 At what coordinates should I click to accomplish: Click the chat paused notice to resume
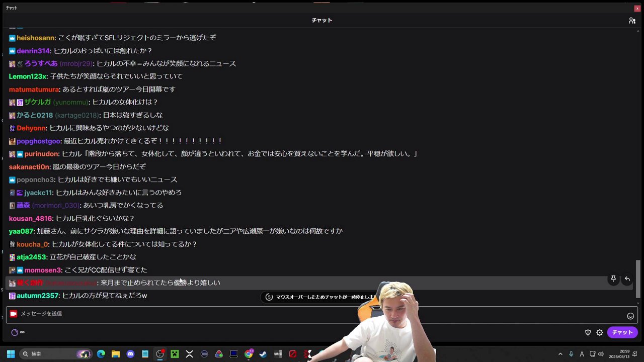[x=319, y=297]
